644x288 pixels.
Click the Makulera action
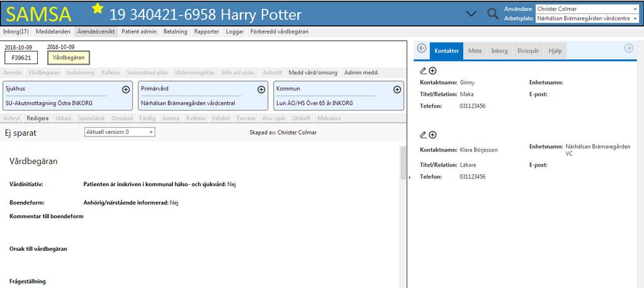point(329,118)
